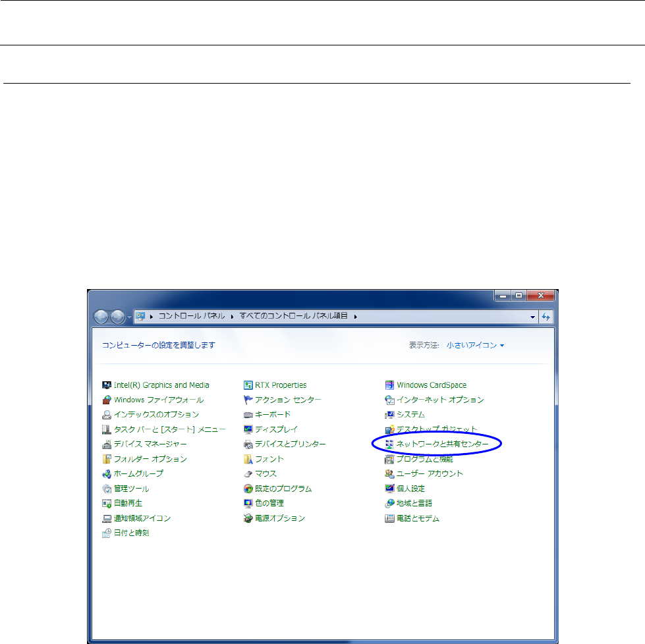Click the Windows CardSpace icon
The width and height of the screenshot is (645, 644).
point(389,385)
